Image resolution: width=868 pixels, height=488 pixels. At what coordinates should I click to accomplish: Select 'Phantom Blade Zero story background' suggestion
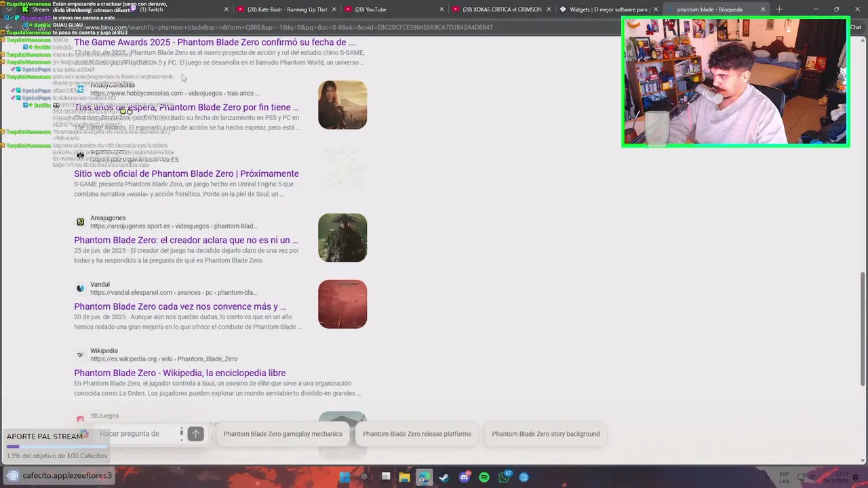(x=546, y=434)
